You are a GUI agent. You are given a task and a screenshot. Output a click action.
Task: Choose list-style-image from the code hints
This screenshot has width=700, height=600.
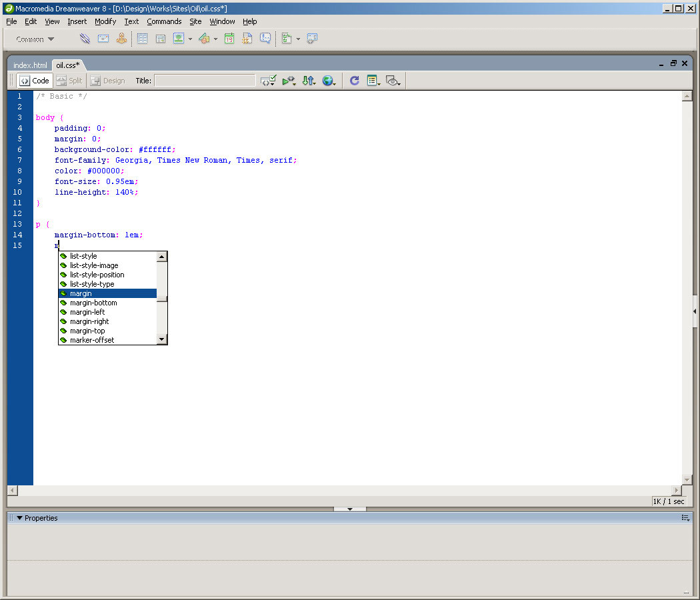[107, 265]
